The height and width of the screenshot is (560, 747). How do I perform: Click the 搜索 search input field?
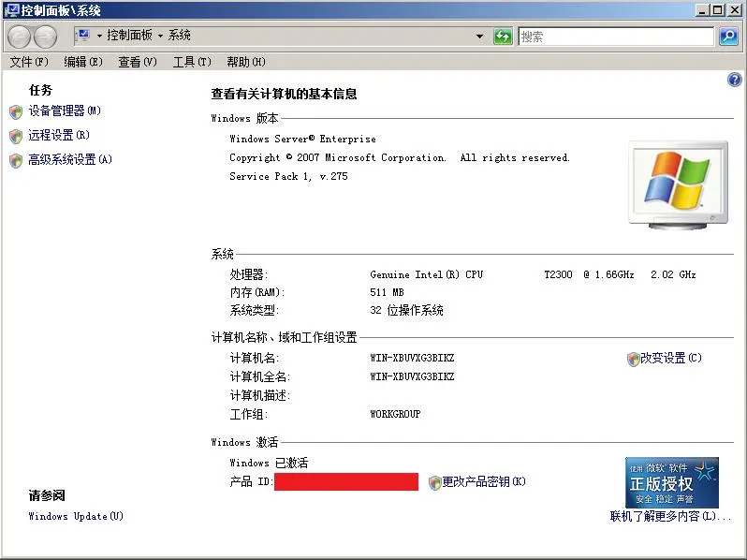pos(616,37)
